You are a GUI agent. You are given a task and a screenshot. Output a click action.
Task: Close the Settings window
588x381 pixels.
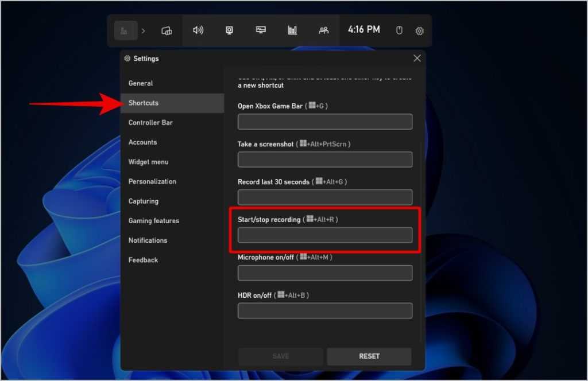[x=417, y=58]
